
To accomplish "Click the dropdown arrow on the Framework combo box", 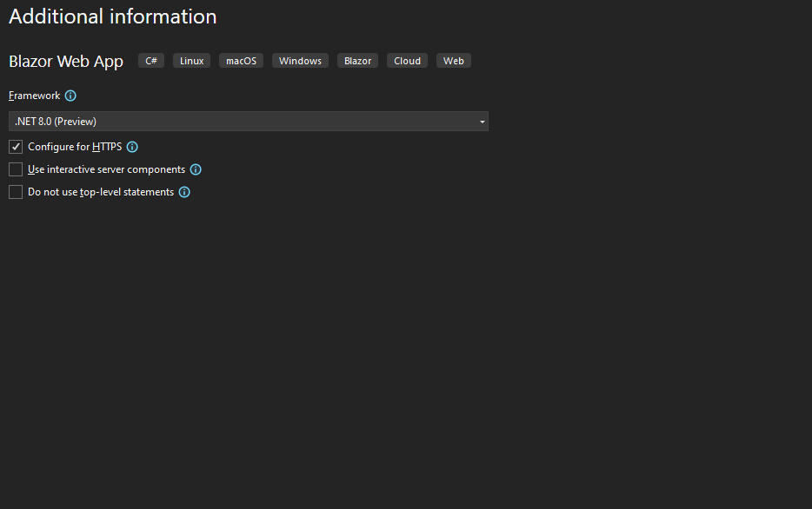I will click(482, 121).
